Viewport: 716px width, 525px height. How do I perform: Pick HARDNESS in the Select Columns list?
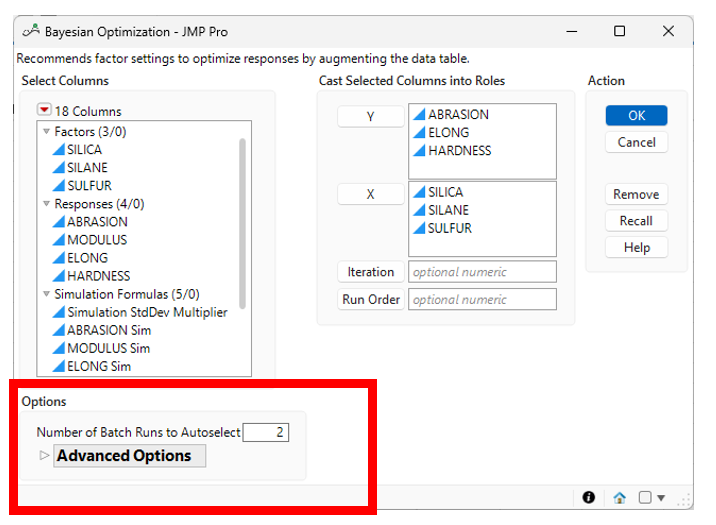(x=98, y=275)
